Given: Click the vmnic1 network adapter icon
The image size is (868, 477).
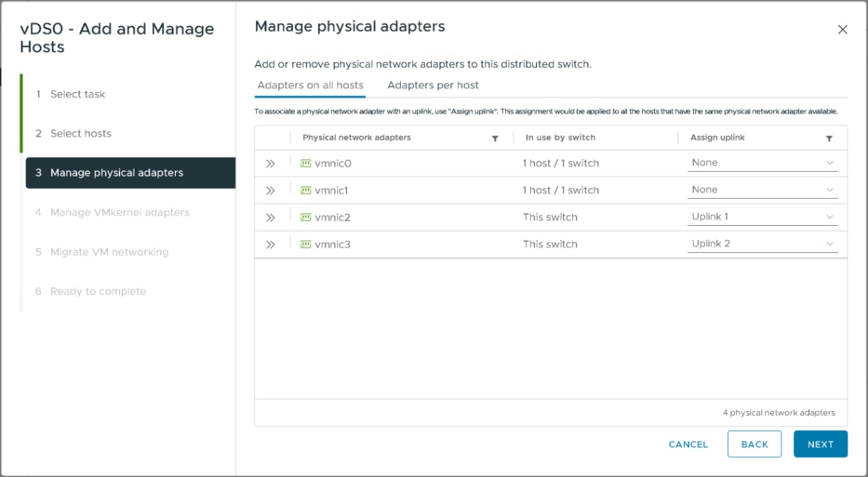Looking at the screenshot, I should click(306, 190).
